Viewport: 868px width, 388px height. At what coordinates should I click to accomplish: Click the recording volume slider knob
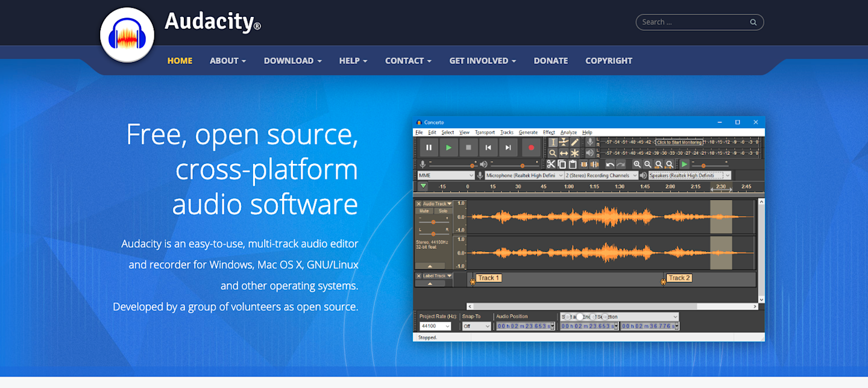(472, 165)
